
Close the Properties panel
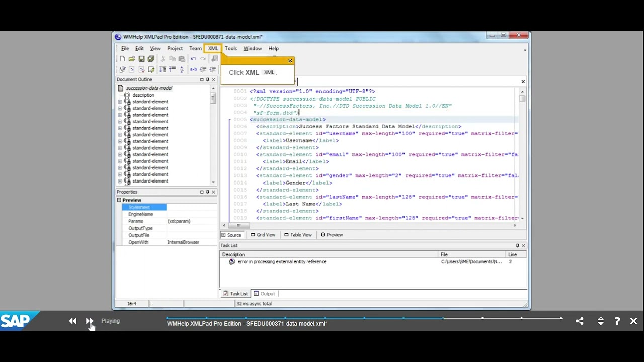[x=213, y=192]
